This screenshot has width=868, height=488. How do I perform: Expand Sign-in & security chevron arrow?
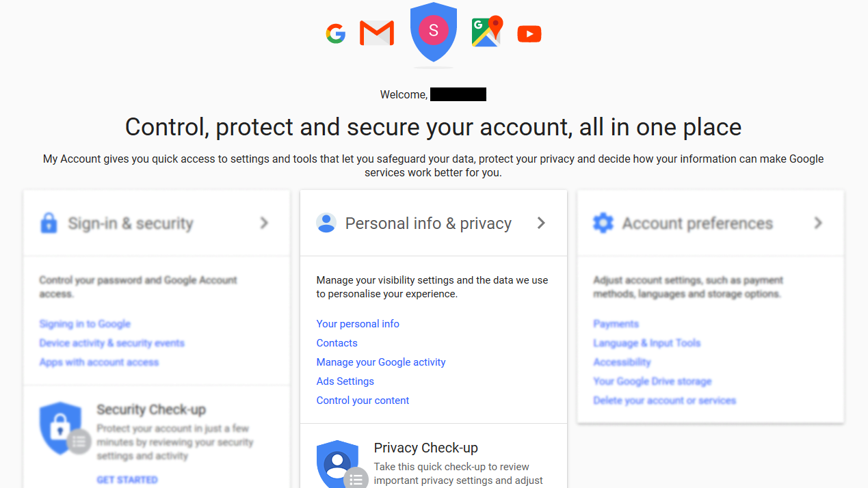click(x=264, y=223)
